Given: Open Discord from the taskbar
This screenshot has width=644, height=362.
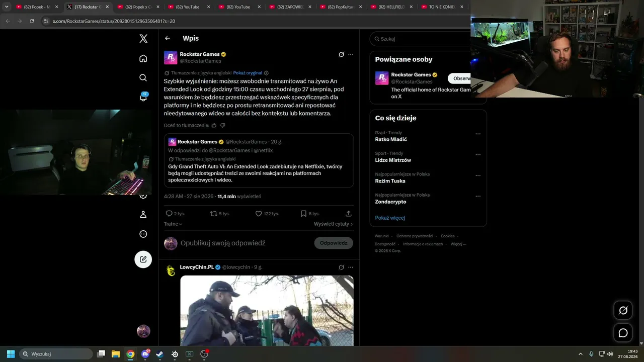Looking at the screenshot, I should pyautogui.click(x=145, y=354).
